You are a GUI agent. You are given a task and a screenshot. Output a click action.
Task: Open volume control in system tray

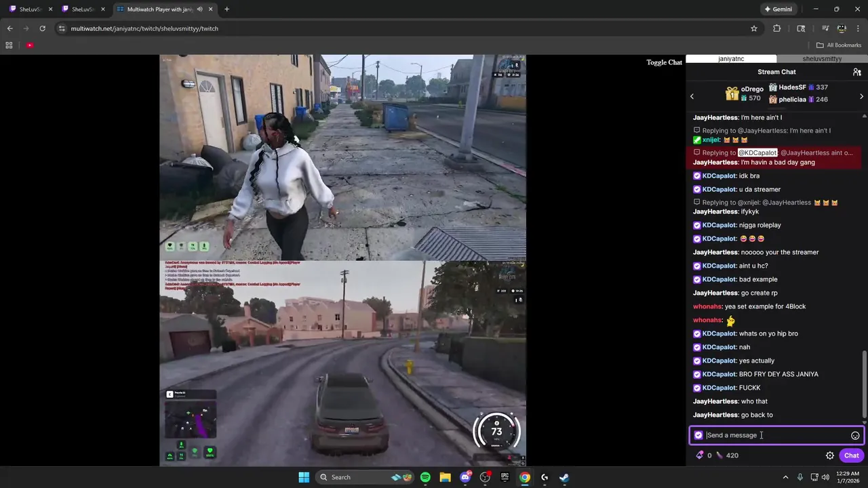click(825, 477)
